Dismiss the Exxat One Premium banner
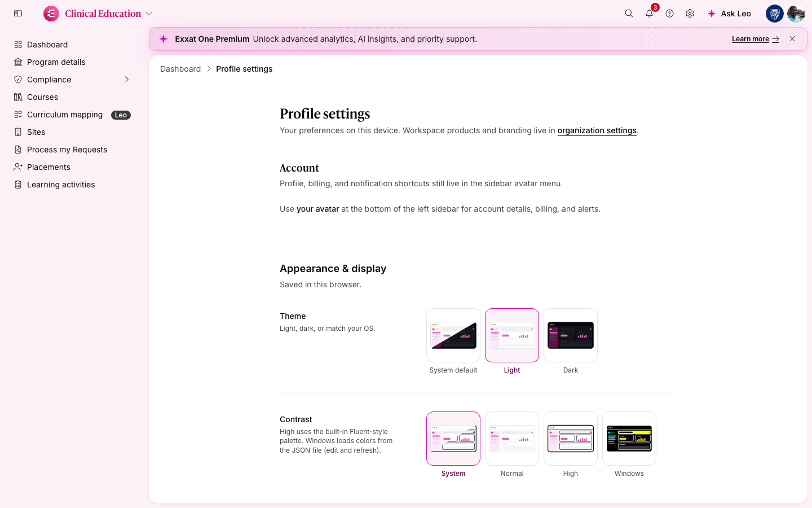 click(x=792, y=39)
